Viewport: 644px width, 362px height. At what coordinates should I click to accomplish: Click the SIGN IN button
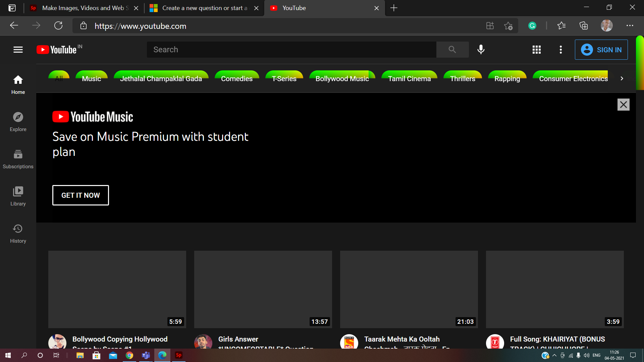[x=601, y=50]
